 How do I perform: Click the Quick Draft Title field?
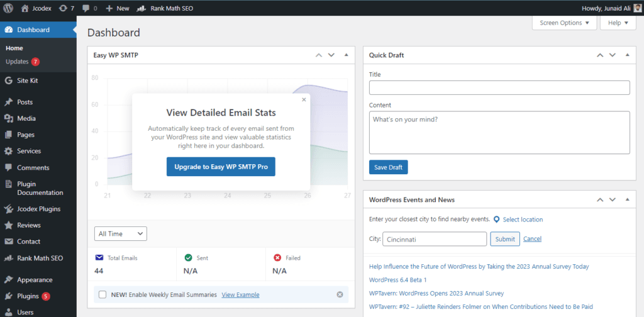pyautogui.click(x=499, y=87)
